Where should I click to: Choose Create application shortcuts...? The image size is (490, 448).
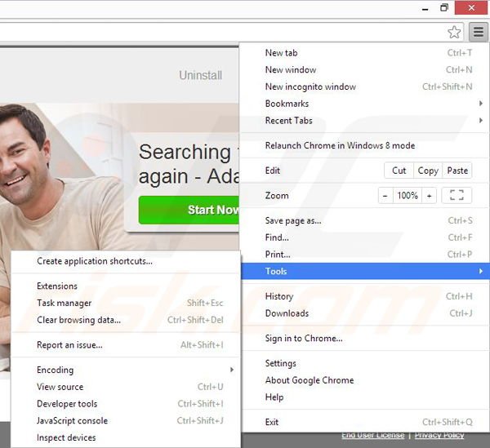pyautogui.click(x=126, y=261)
